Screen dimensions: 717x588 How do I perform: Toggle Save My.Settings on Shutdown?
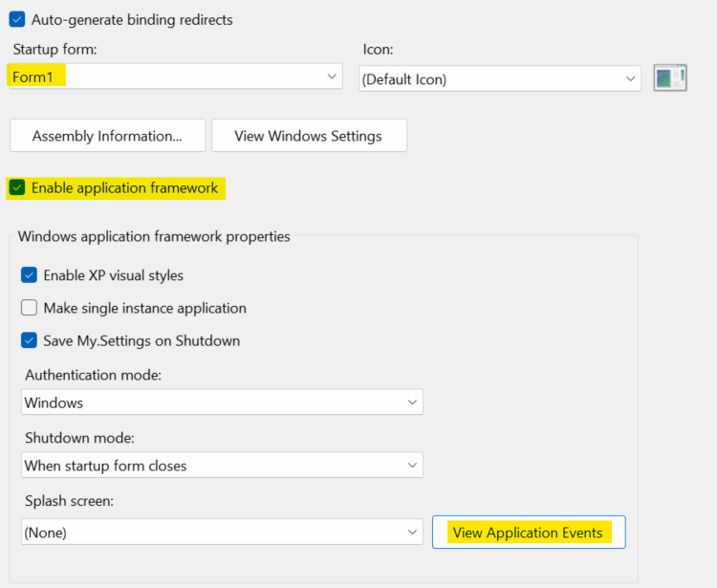(30, 340)
